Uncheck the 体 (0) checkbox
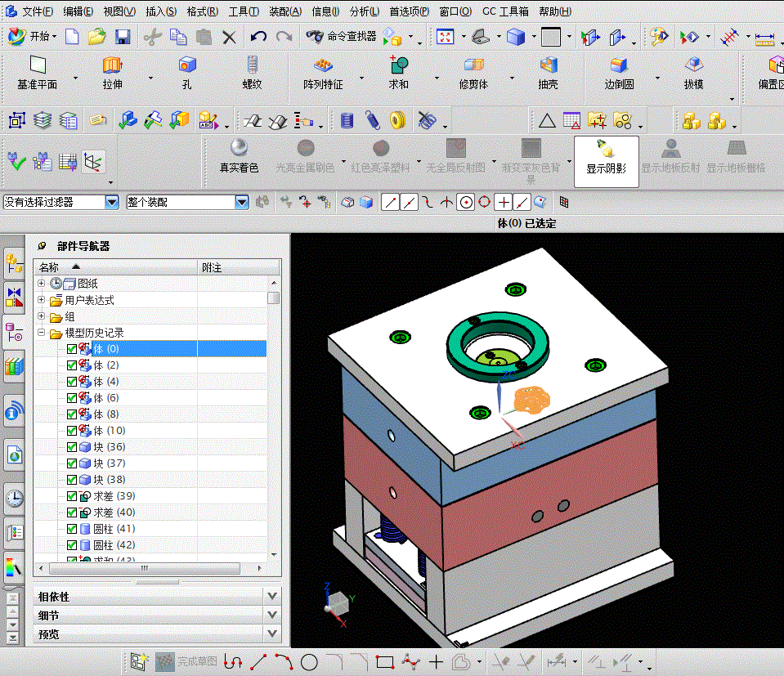Viewport: 784px width, 676px height. coord(71,349)
